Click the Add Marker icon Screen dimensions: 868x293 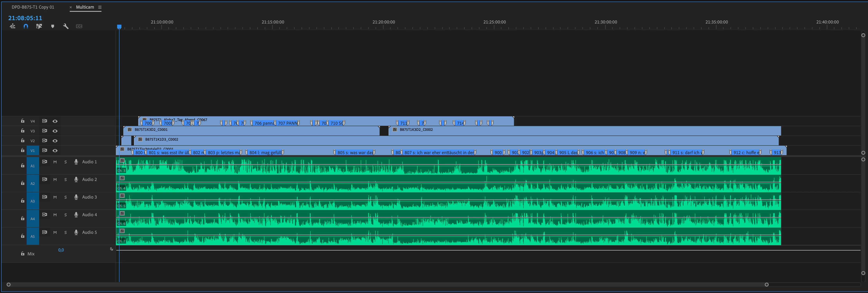click(52, 26)
